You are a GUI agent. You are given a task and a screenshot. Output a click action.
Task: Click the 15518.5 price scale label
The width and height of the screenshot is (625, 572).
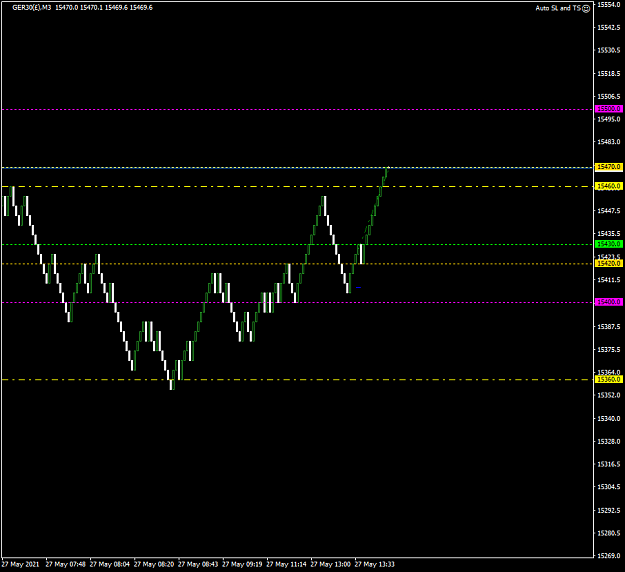coord(609,74)
